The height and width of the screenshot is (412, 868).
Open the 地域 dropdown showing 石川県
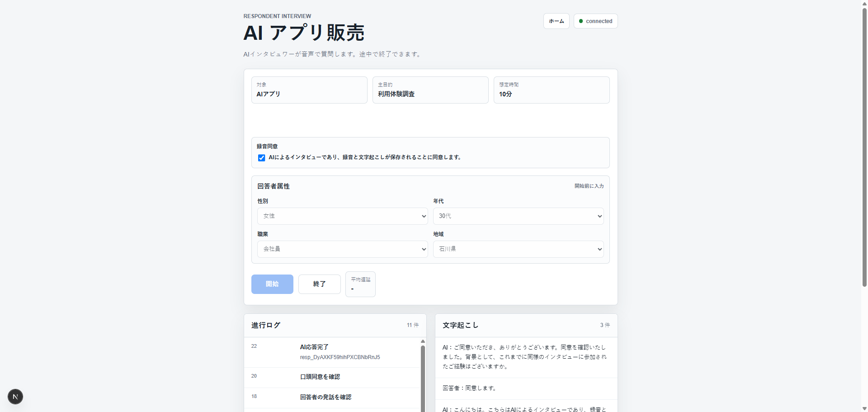518,249
